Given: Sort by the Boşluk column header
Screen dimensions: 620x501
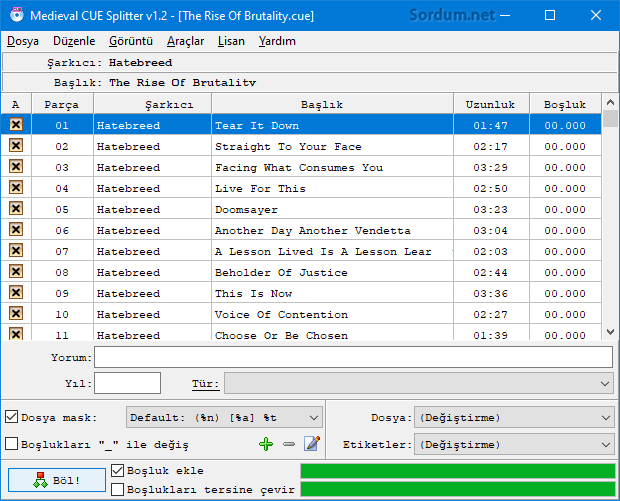Looking at the screenshot, I should point(565,104).
